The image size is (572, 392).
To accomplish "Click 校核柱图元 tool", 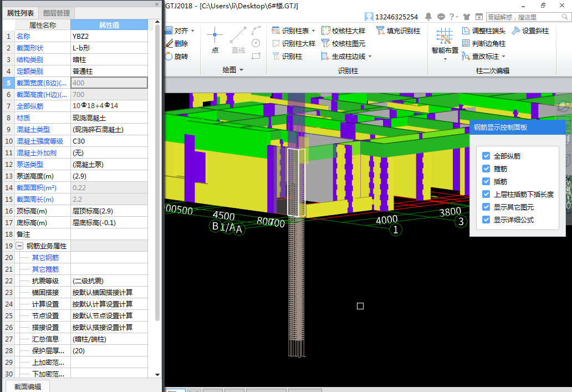I will click(x=343, y=43).
